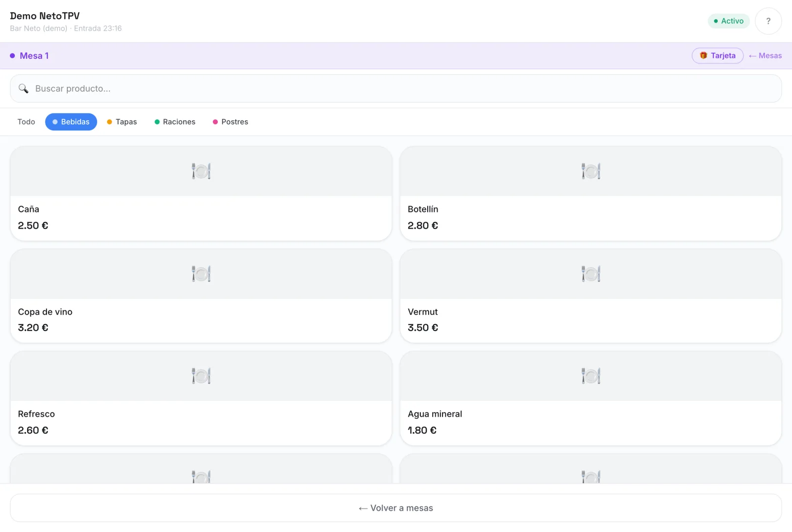This screenshot has height=532, width=792.
Task: Click the plate icon on Vermut card
Action: click(591, 274)
